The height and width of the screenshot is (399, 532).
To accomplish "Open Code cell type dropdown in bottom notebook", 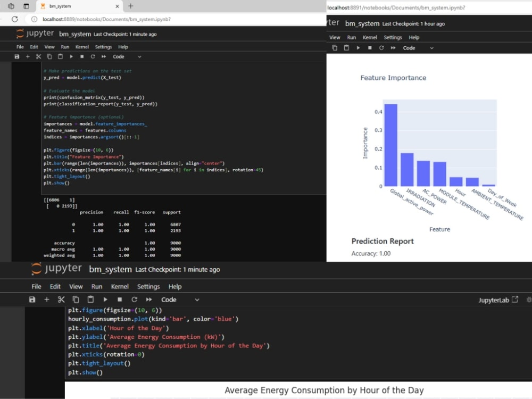I will [180, 300].
